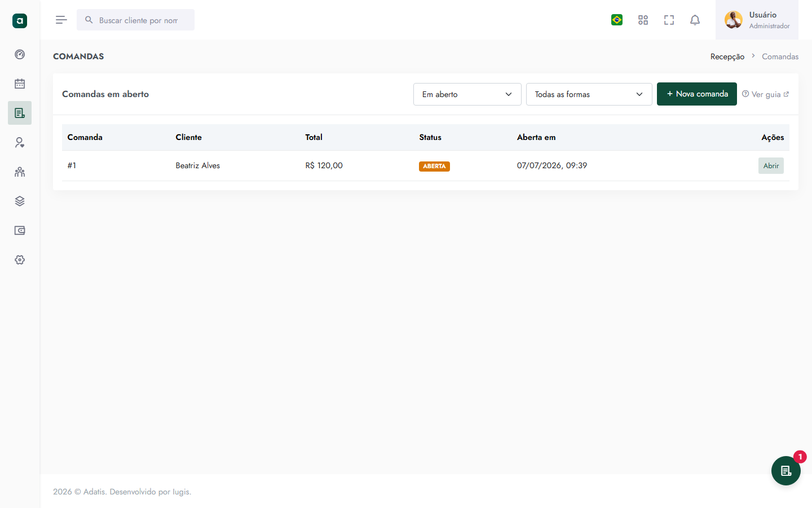Click the 'Nova comanda' button

[697, 94]
